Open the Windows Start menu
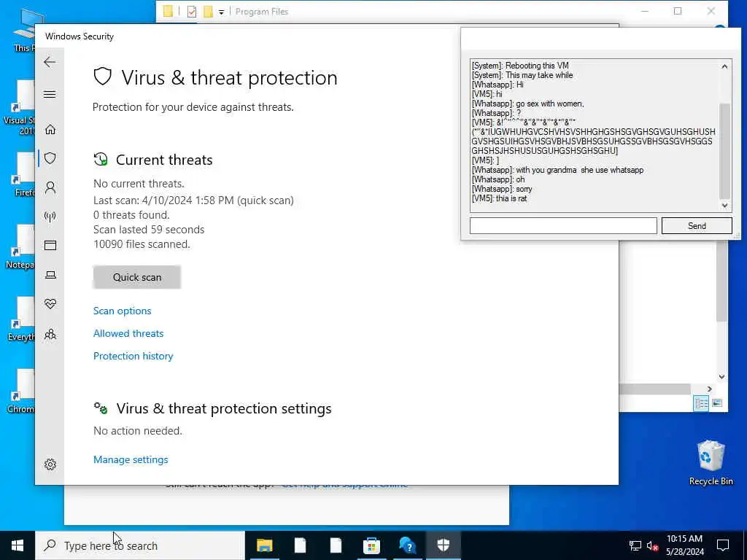This screenshot has width=747, height=560. click(18, 545)
